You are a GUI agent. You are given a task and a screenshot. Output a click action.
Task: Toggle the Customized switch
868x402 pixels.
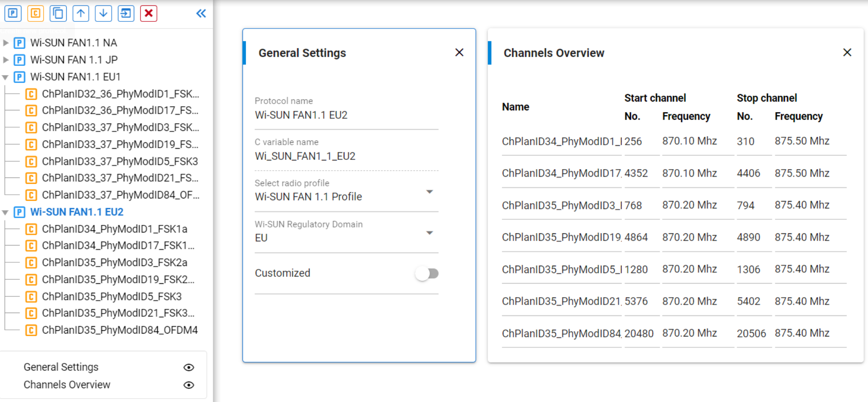coord(427,274)
